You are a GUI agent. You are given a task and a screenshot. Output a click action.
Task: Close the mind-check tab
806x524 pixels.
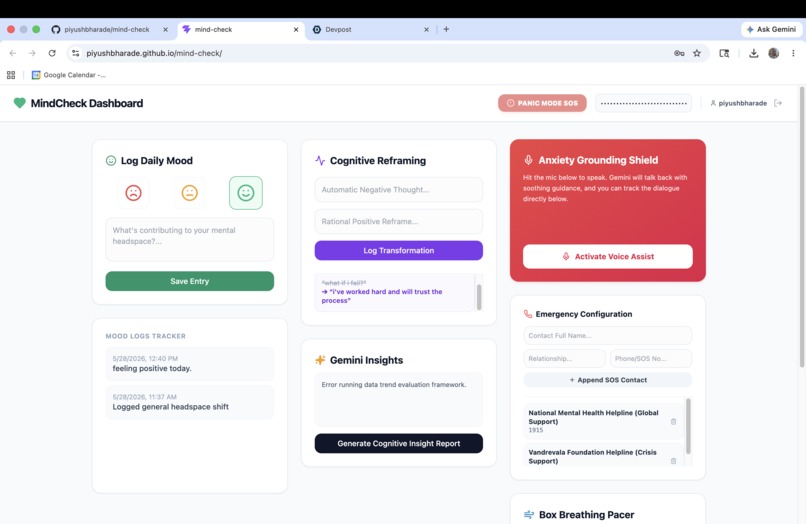click(296, 29)
